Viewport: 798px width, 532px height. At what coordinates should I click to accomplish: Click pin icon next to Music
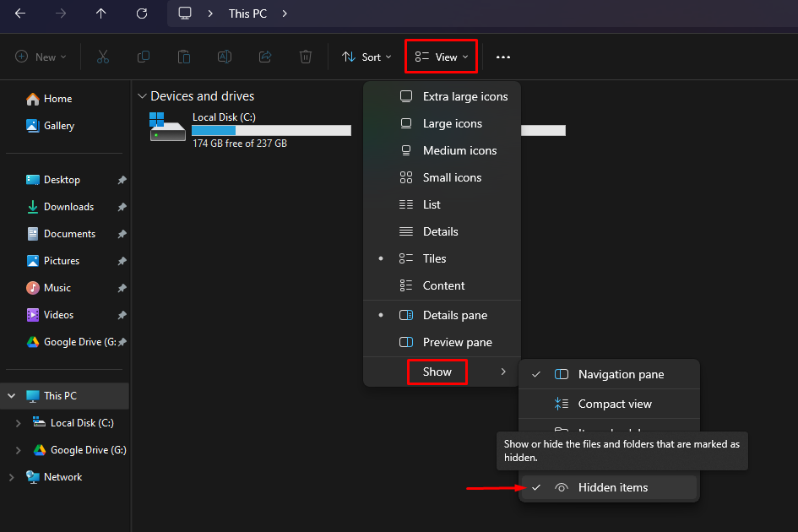click(122, 288)
